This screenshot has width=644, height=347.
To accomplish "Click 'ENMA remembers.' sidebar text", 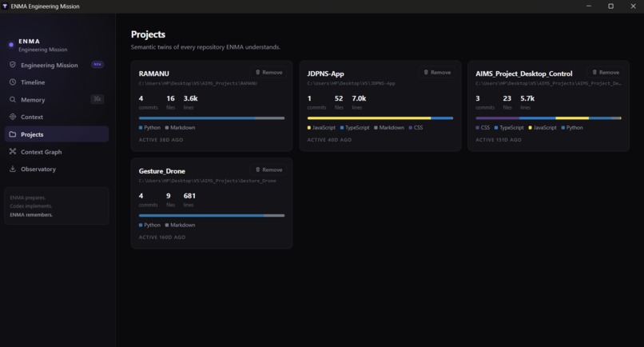I will 31,214.
